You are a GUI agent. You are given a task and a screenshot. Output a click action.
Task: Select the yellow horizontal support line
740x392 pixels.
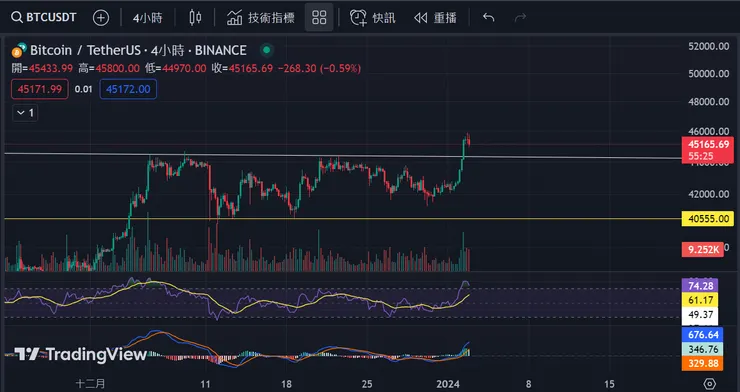343,218
